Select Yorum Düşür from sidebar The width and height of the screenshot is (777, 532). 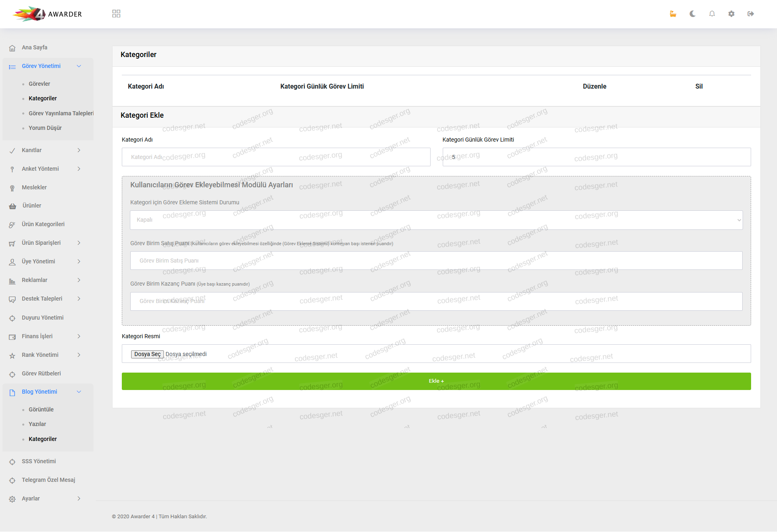tap(45, 128)
